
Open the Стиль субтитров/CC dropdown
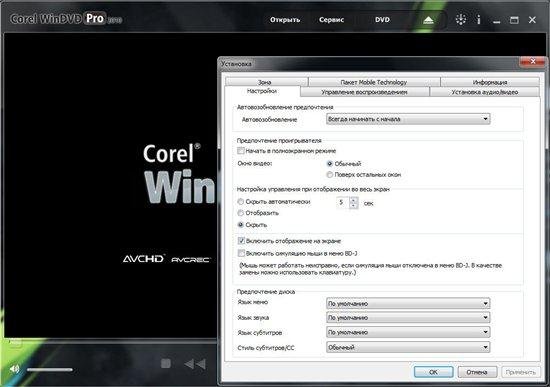click(408, 347)
